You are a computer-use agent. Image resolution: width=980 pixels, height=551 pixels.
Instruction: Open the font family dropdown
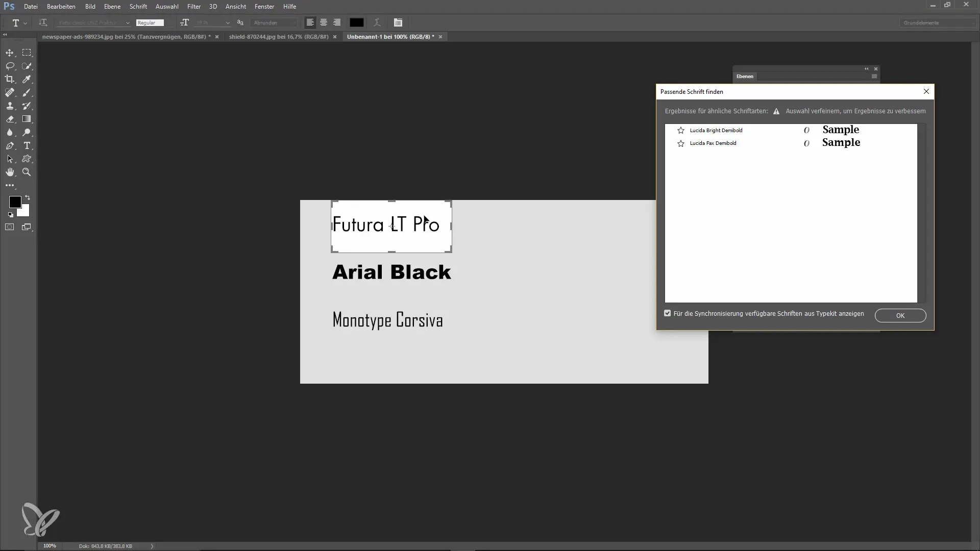tap(94, 22)
